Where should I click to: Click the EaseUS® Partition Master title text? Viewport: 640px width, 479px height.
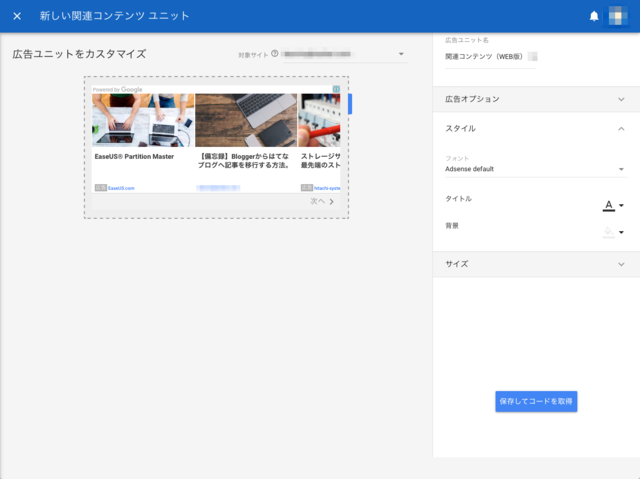[x=134, y=157]
